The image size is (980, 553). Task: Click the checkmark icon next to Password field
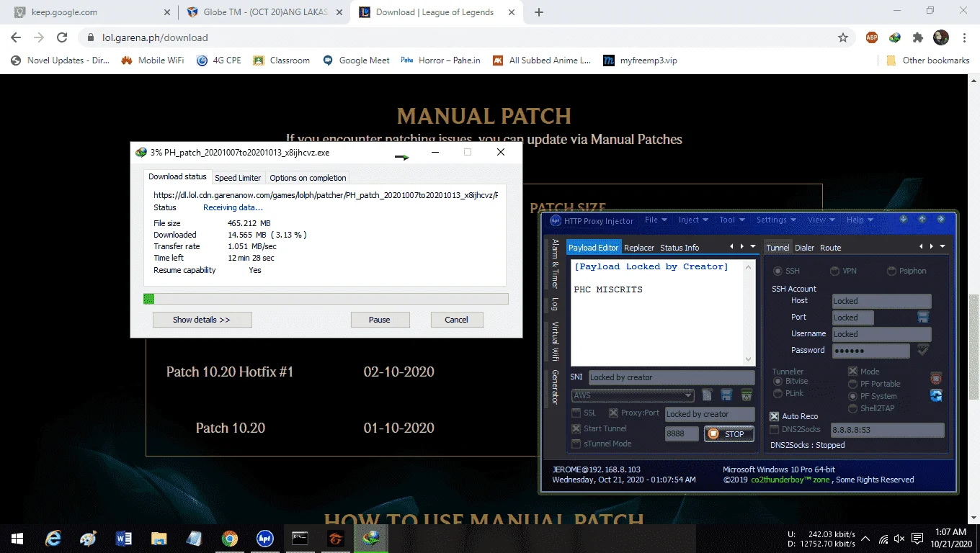(x=923, y=350)
